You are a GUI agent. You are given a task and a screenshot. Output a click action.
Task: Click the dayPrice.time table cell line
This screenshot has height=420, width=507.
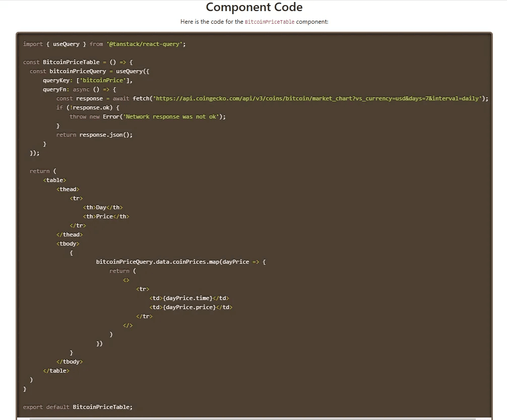pos(189,298)
